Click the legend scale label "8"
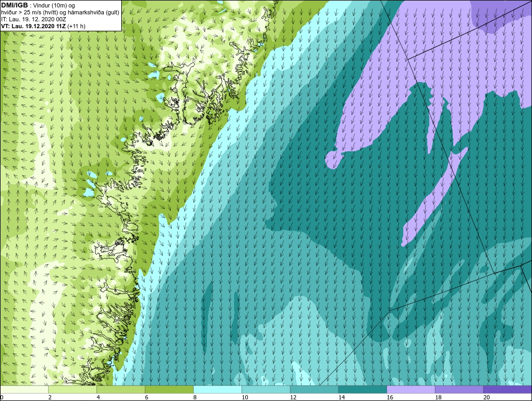532x401 pixels. point(195,397)
